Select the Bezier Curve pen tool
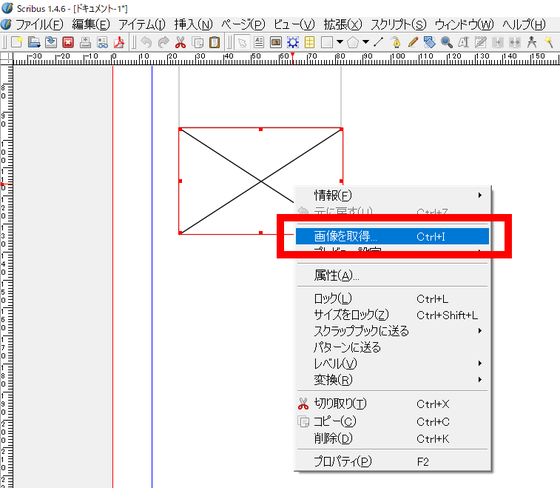 click(396, 43)
